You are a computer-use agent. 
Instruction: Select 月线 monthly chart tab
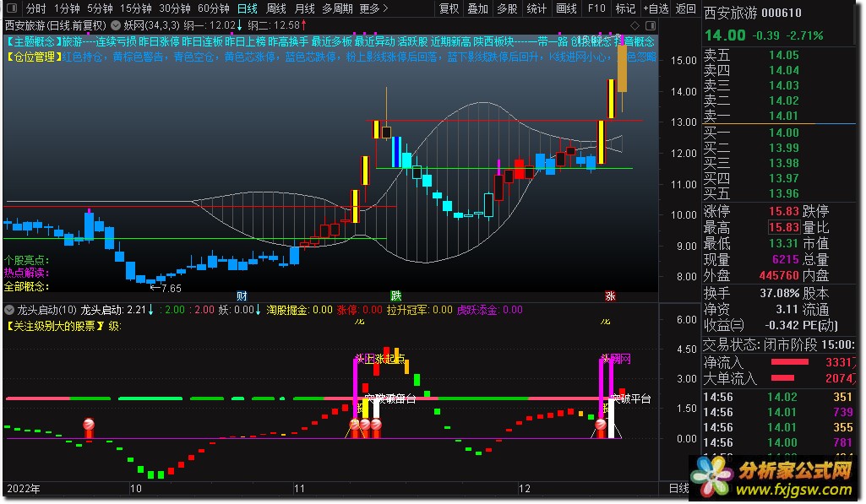(304, 8)
